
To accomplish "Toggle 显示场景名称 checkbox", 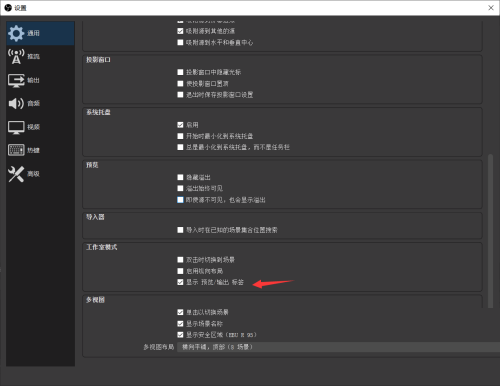I will (180, 323).
